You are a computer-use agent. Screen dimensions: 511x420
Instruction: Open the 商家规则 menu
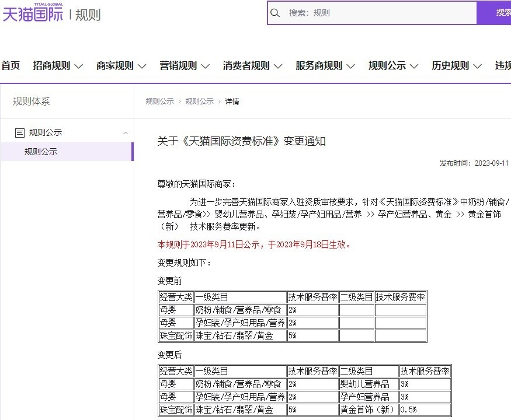coord(115,66)
